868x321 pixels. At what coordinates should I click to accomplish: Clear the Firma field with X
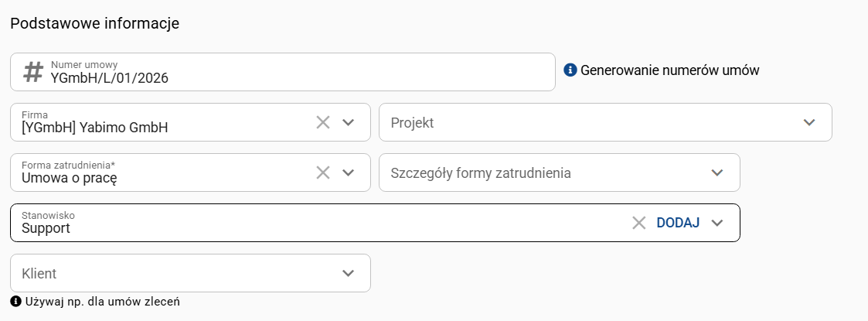click(x=323, y=122)
